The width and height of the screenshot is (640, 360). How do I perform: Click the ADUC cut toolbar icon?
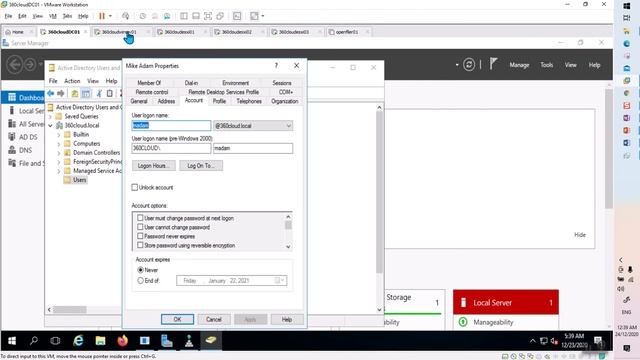(x=99, y=93)
